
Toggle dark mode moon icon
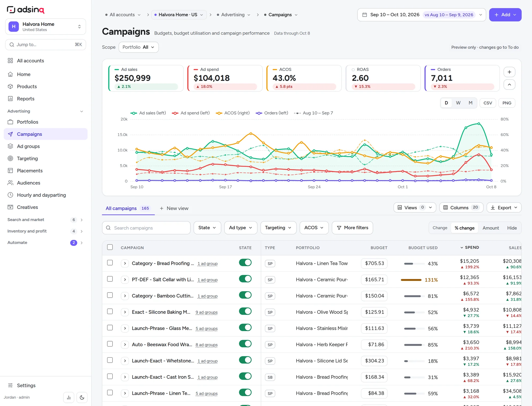pos(82,397)
